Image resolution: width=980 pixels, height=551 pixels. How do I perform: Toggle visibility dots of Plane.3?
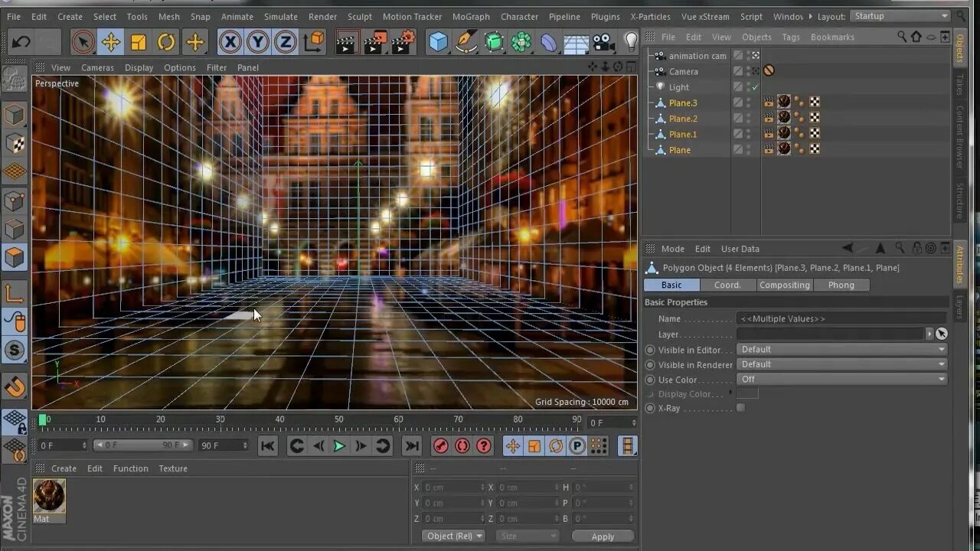coord(749,103)
